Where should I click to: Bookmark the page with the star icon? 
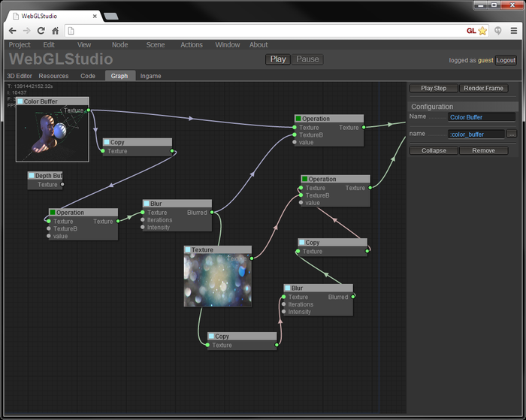click(x=482, y=31)
